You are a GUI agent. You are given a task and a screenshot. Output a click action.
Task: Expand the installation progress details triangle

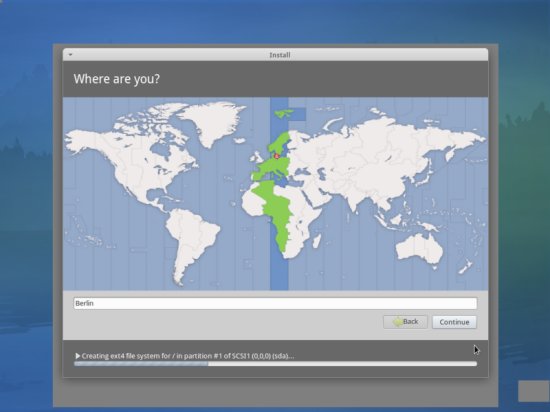(78, 356)
